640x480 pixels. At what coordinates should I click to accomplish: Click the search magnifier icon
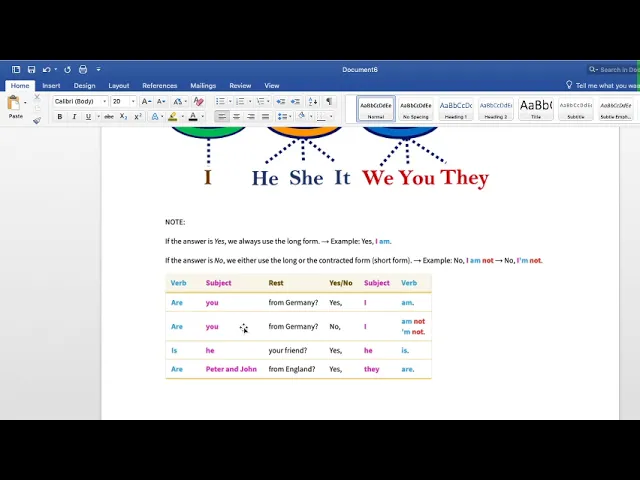coord(592,69)
